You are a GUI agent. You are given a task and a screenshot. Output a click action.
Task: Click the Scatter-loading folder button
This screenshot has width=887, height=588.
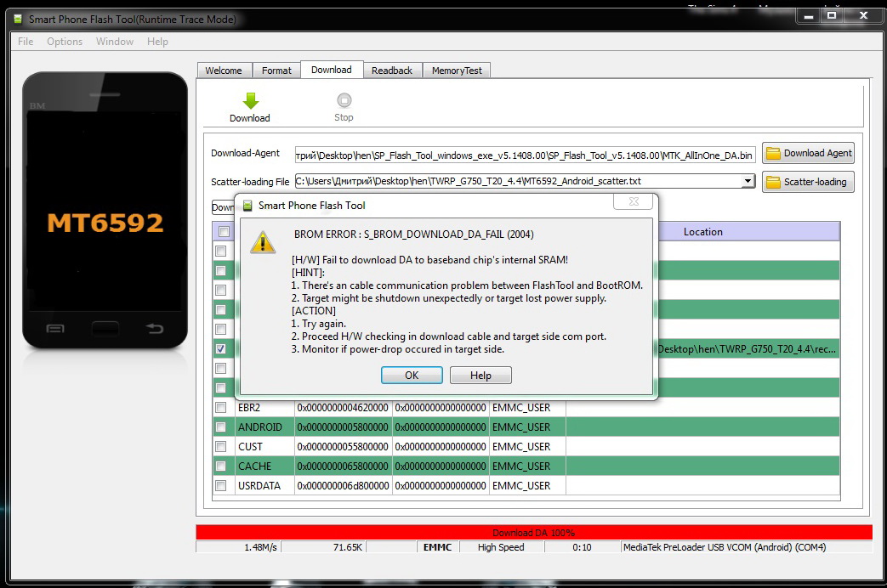[x=808, y=182]
